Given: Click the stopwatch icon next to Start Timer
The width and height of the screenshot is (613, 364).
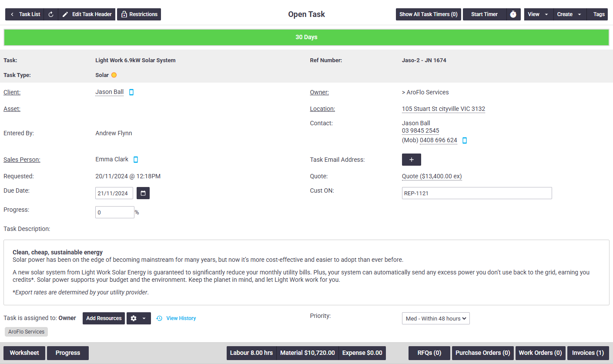Looking at the screenshot, I should 513,14.
